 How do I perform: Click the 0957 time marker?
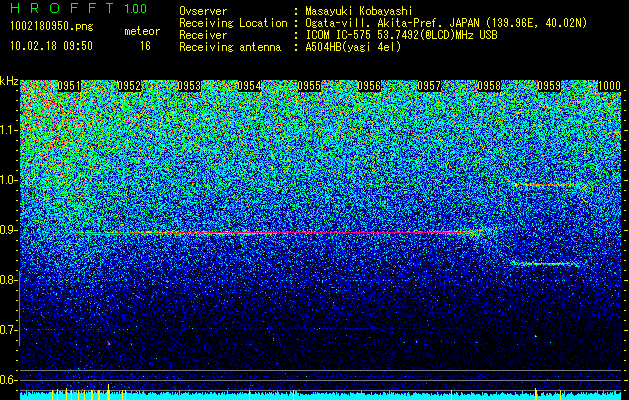[429, 86]
